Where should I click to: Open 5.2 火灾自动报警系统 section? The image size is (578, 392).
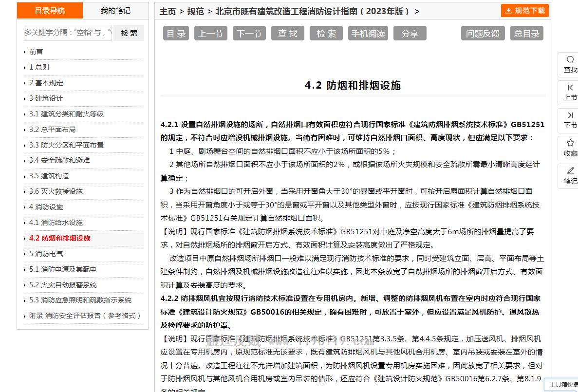[x=63, y=285]
